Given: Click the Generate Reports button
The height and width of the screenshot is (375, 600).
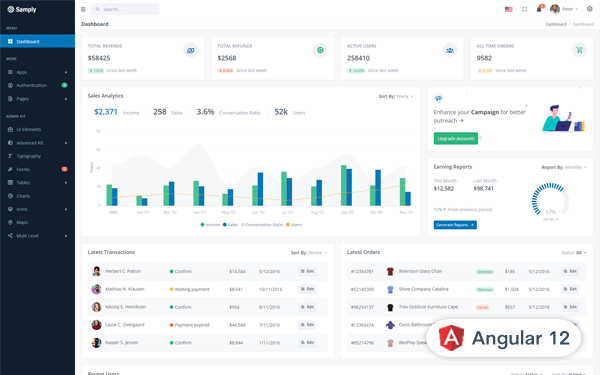Looking at the screenshot, I should (x=455, y=225).
